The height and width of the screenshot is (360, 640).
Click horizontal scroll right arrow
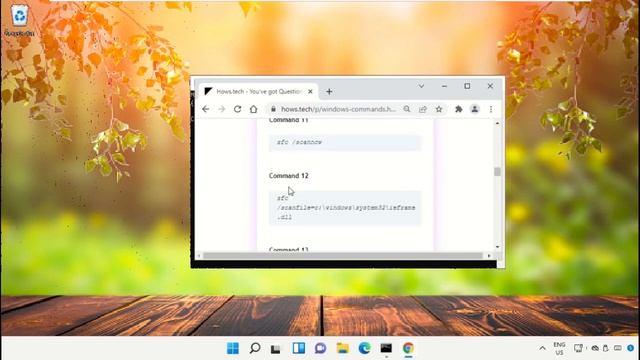click(x=489, y=256)
